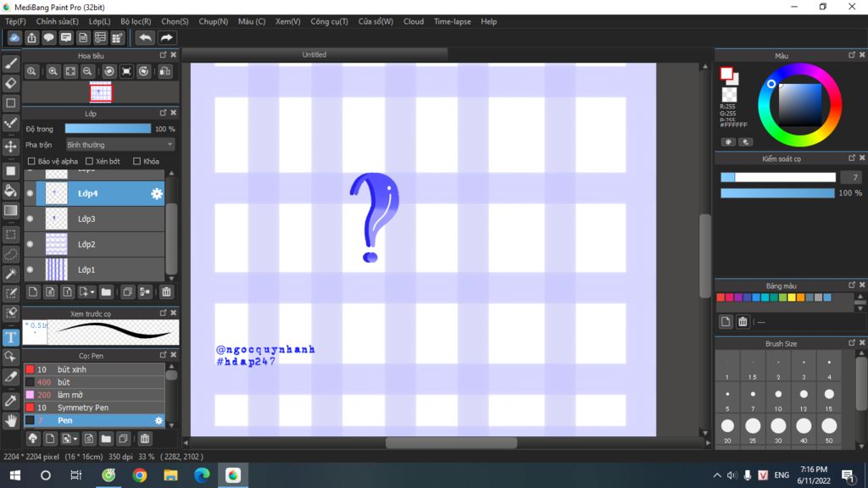Image resolution: width=868 pixels, height=488 pixels.
Task: Enable Bảo vệ alpha checkbox
Action: click(31, 162)
